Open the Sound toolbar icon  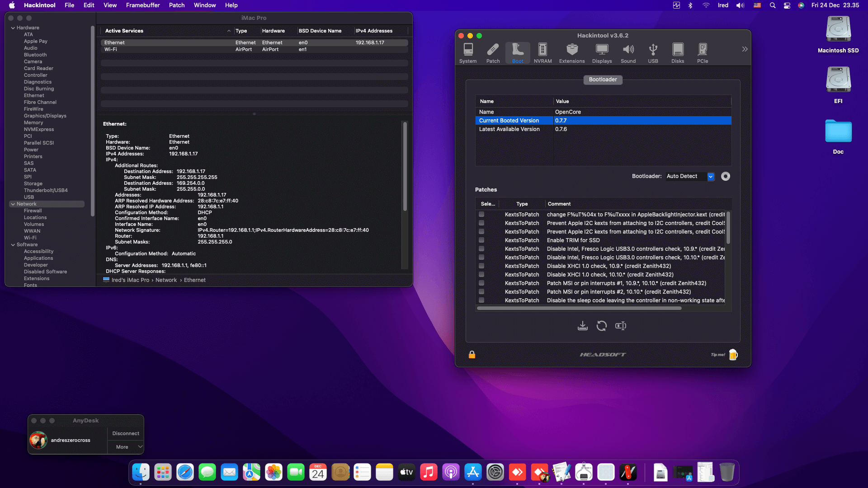click(x=628, y=53)
